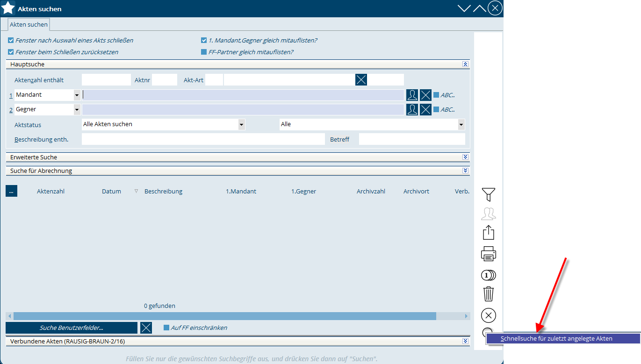641x364 pixels.
Task: Click the star icon in title bar
Action: [x=8, y=8]
